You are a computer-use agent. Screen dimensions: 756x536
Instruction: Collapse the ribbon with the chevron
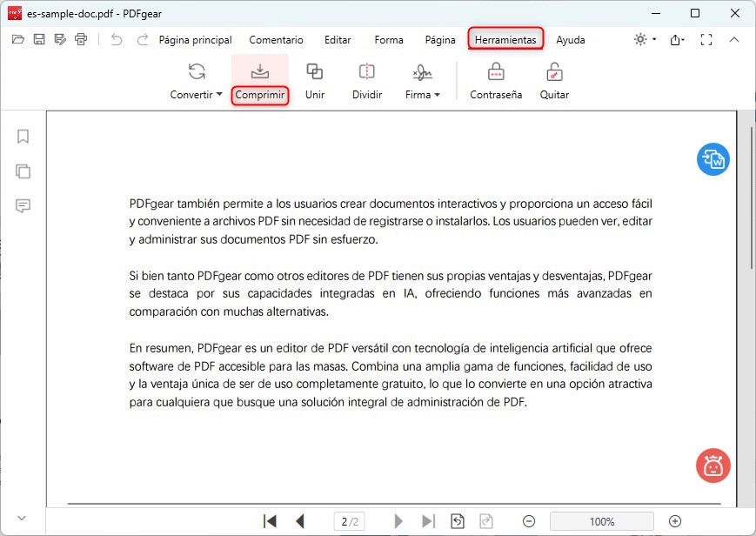[x=734, y=39]
